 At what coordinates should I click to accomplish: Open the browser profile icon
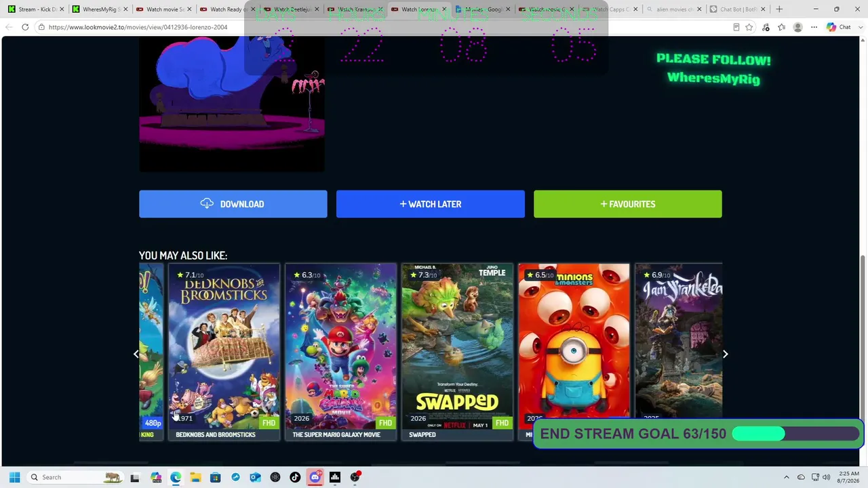[x=797, y=27]
